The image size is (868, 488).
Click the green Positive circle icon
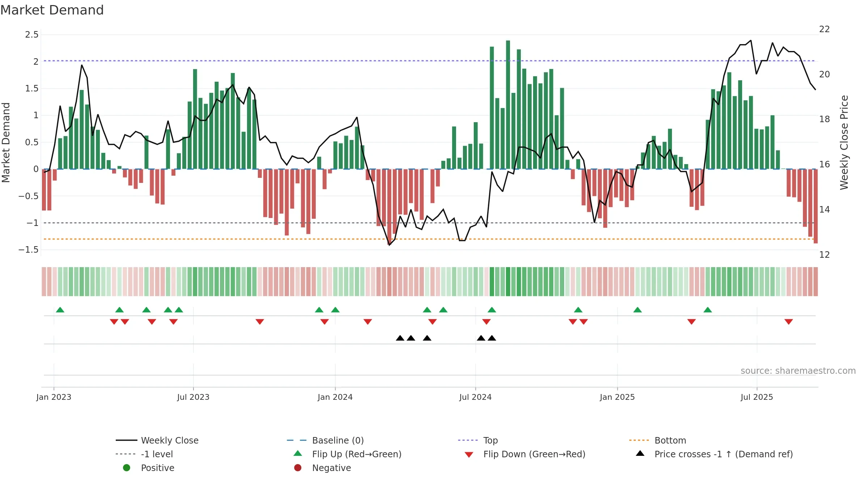(127, 468)
